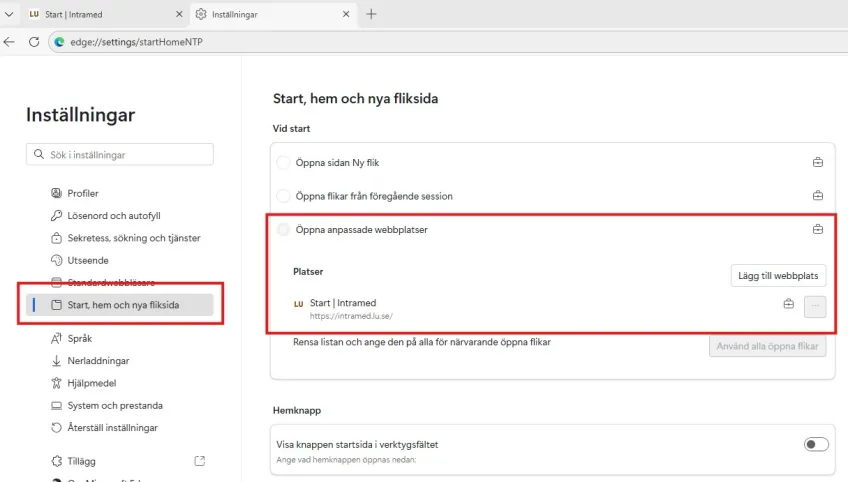Open Tillägg settings entry
The image size is (848, 482).
[81, 461]
